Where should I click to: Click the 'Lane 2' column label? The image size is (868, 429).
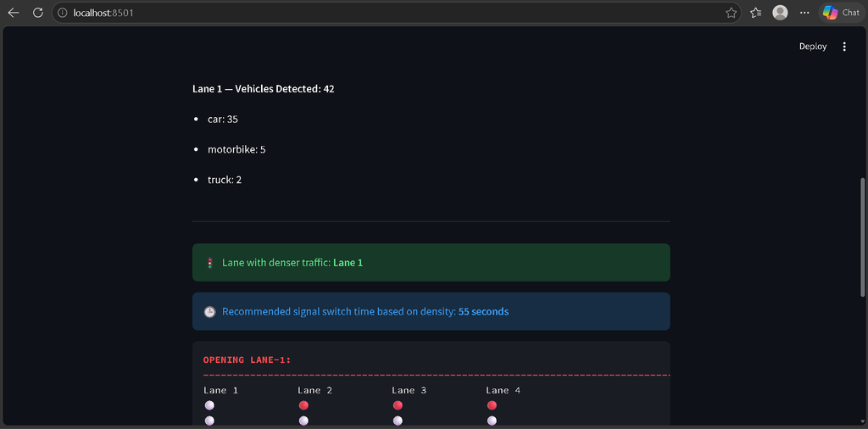(315, 390)
